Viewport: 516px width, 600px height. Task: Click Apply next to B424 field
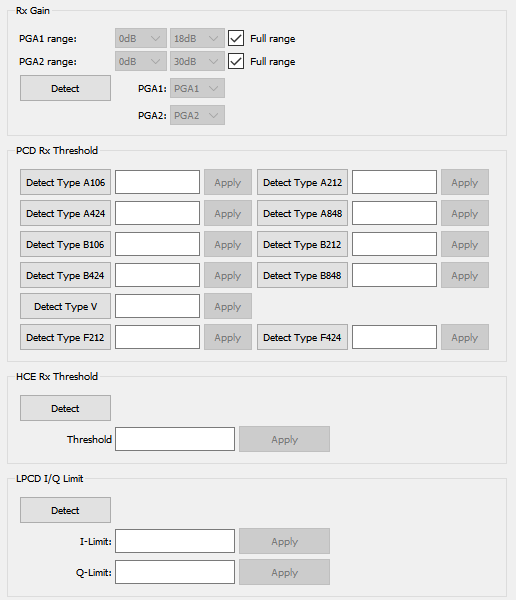point(228,275)
